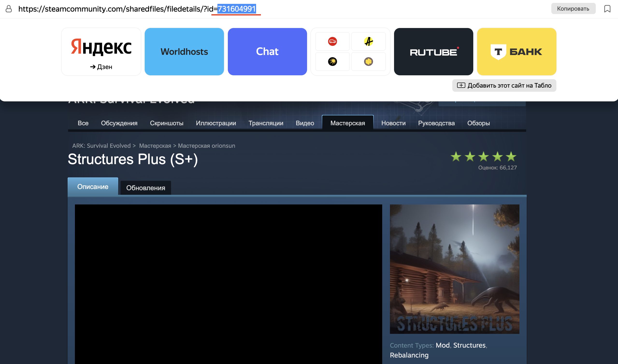Viewport: 618px width, 364px height.
Task: Click the Structures content type link
Action: pos(469,345)
